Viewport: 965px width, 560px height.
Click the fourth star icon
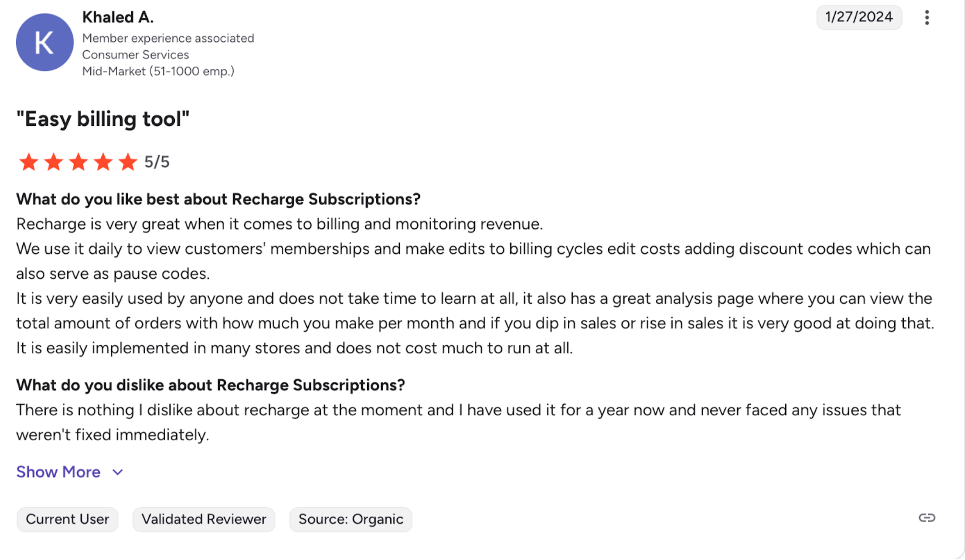(103, 162)
